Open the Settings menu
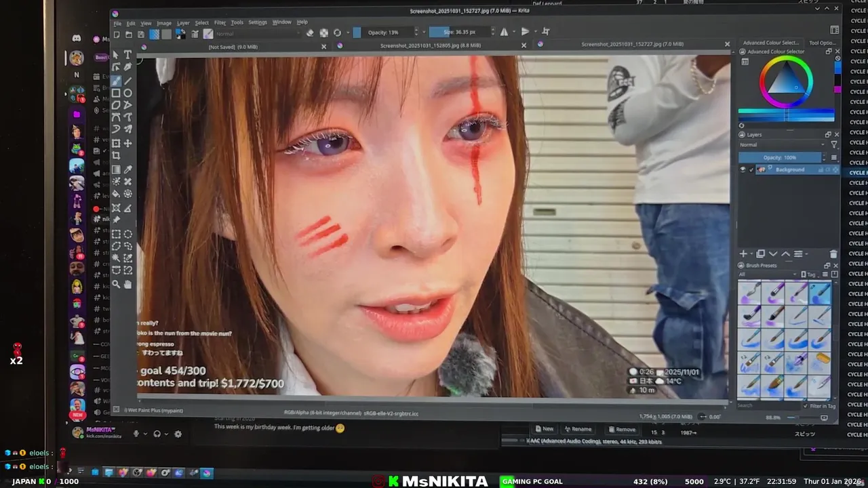This screenshot has width=868, height=488. point(258,22)
